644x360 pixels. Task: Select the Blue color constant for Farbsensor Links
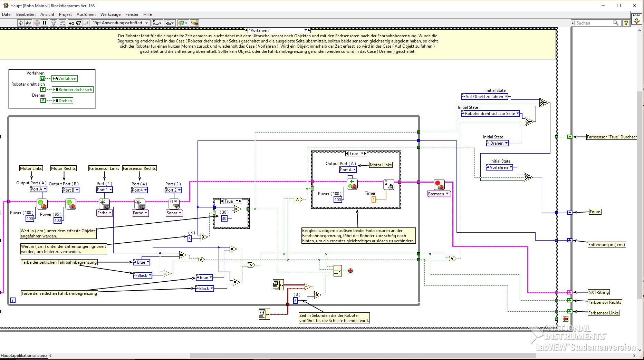[141, 262]
